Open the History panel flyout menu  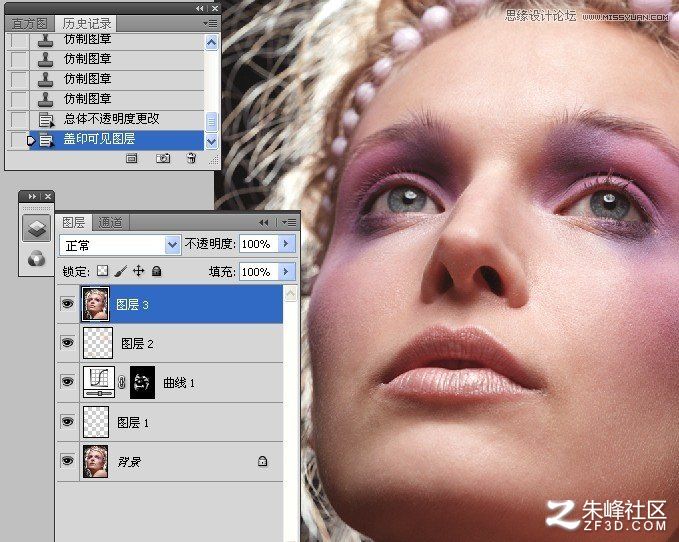tap(210, 23)
